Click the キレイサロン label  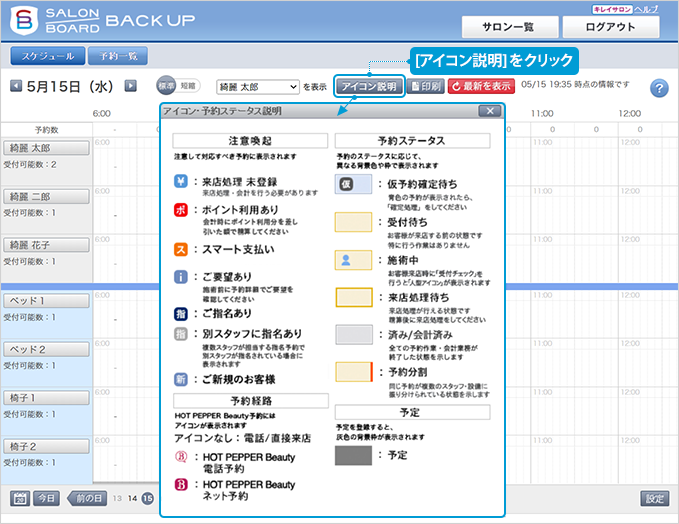[612, 9]
